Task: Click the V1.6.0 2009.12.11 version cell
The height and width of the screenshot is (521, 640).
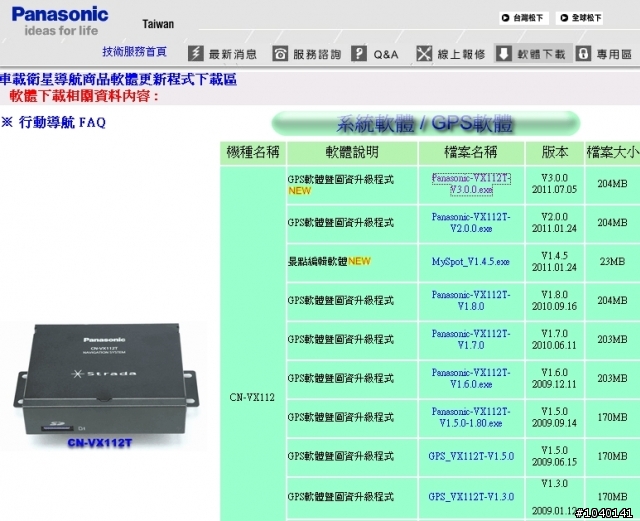Action: pos(554,379)
